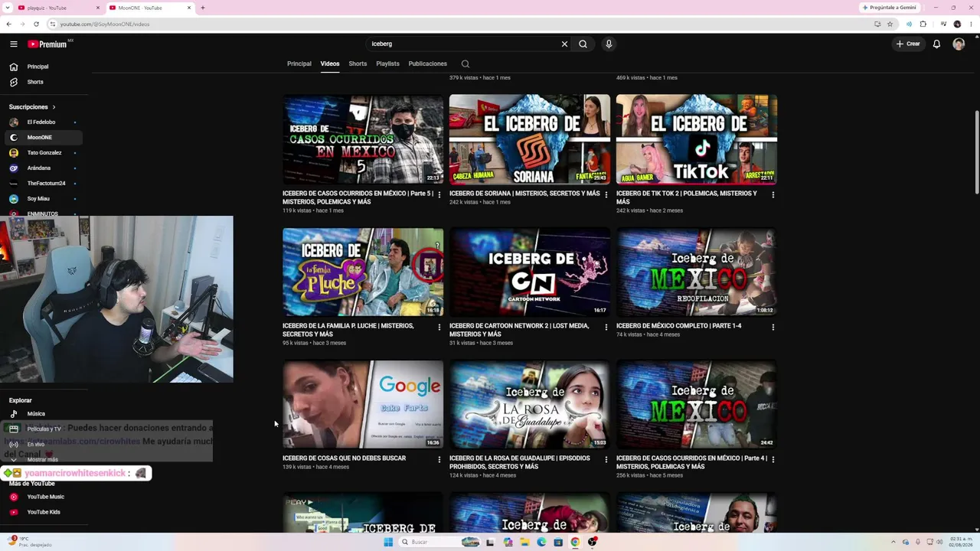Click the Crear button
The width and height of the screenshot is (980, 551).
(x=908, y=44)
